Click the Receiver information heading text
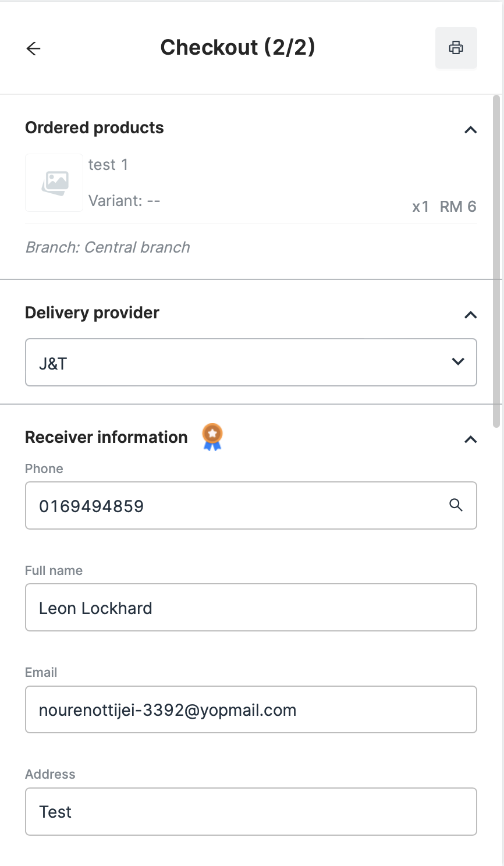Image resolution: width=504 pixels, height=866 pixels. (107, 438)
